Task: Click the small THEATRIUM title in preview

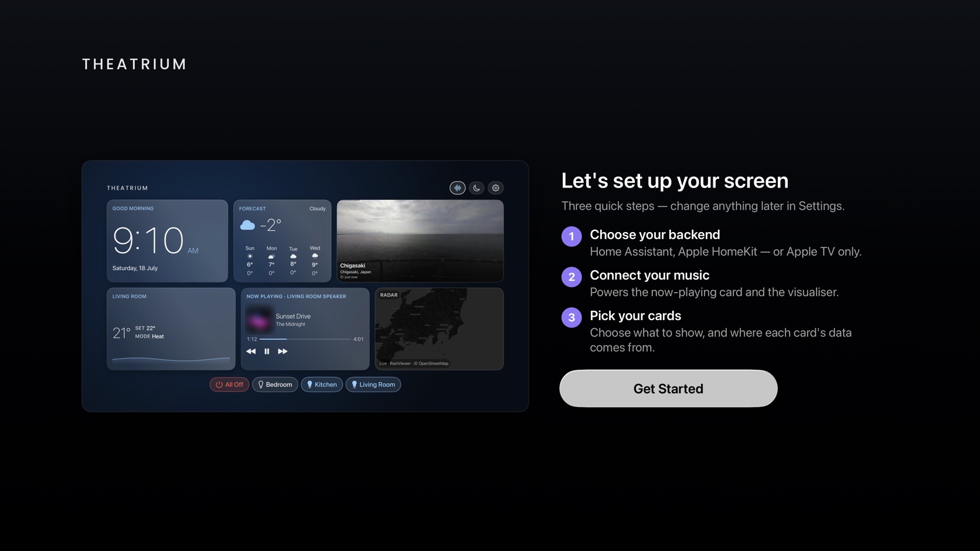Action: coord(127,188)
